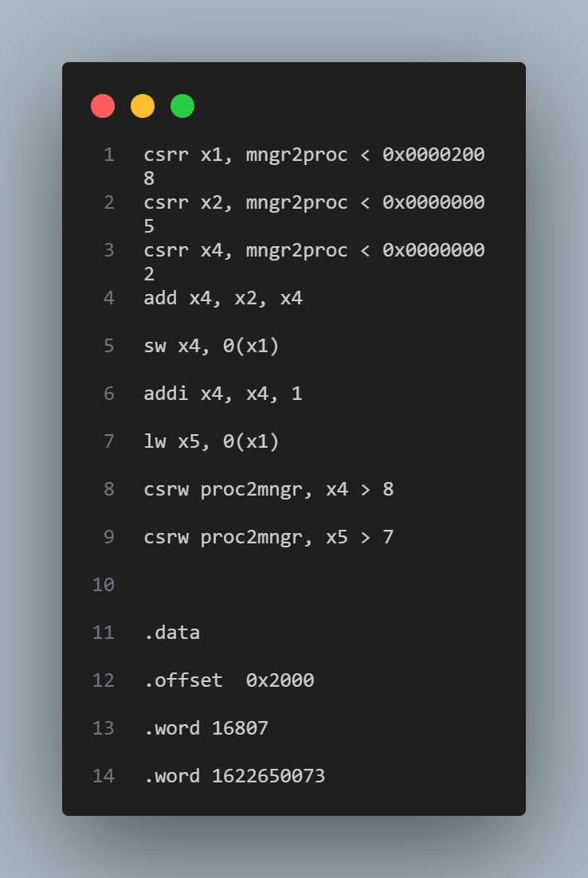
Task: Click the green maximize dot
Action: (x=182, y=106)
